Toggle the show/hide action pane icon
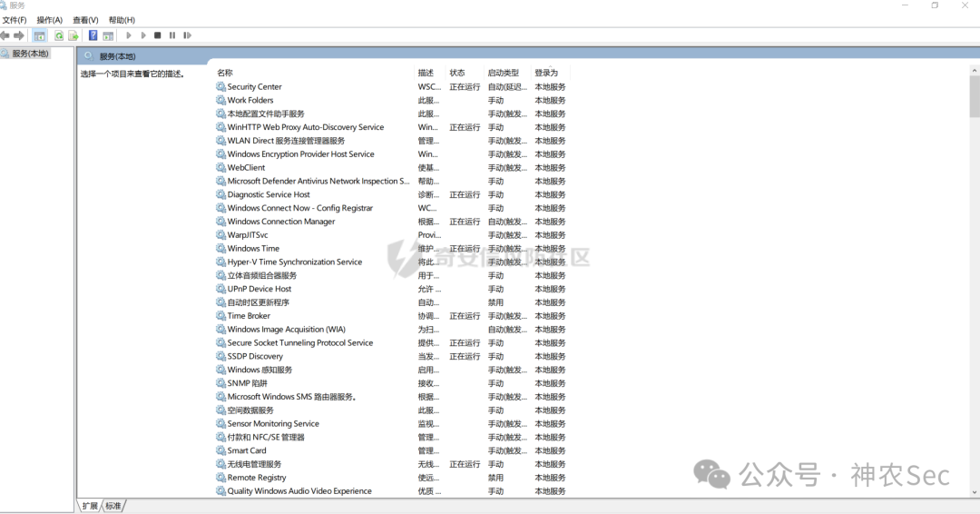Screen dimensions: 980x514 pos(108,35)
